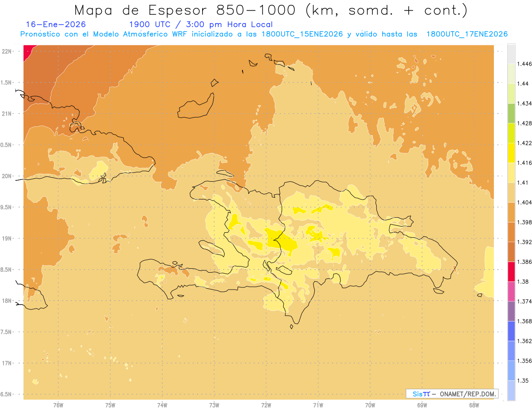
Task: Click the legend value 1.44
Action: click(522, 84)
